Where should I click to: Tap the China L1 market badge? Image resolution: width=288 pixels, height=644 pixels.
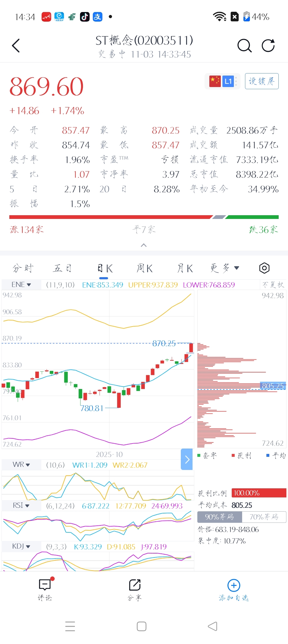coord(222,81)
